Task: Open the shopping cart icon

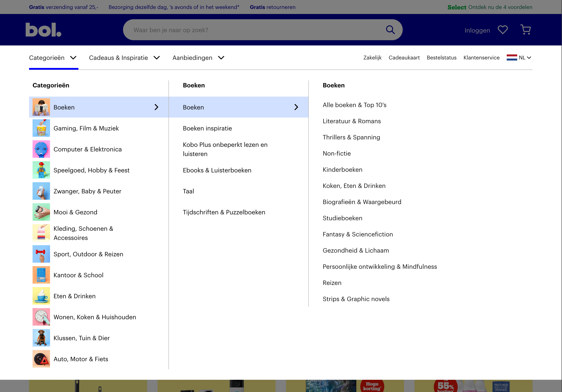Action: coord(526,29)
